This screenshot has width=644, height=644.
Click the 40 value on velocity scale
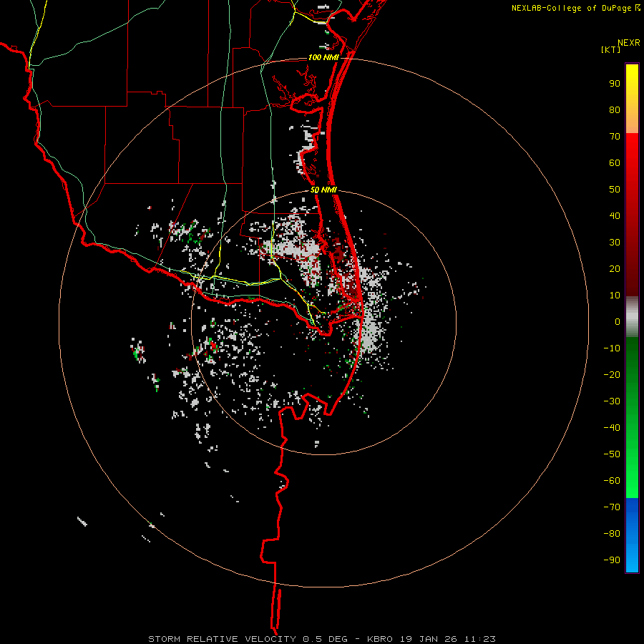pos(615,215)
